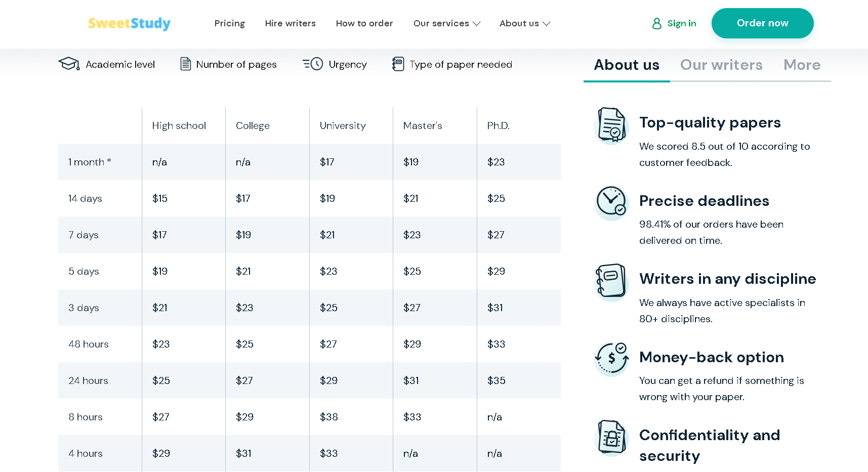Image resolution: width=868 pixels, height=472 pixels.
Task: Click the SweetStudy logo
Action: pos(130,23)
